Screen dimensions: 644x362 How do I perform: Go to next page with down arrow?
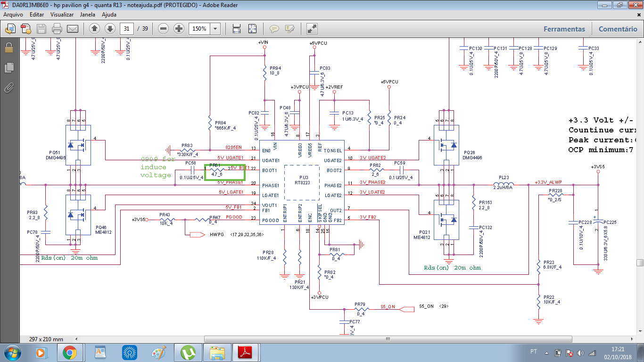[110, 29]
